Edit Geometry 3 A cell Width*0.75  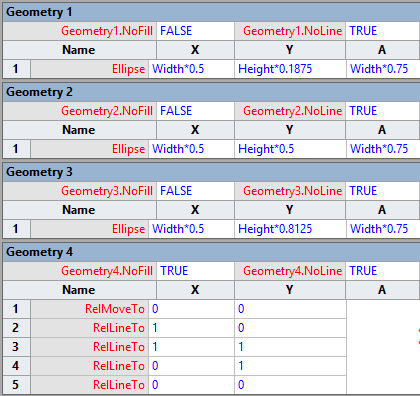click(x=383, y=229)
